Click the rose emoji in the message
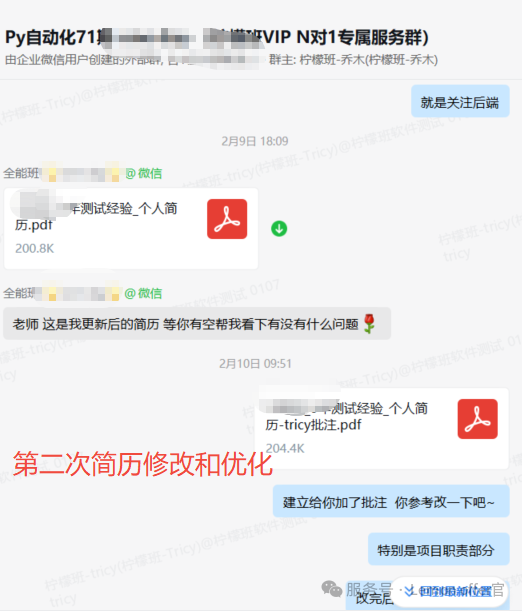Viewport: 522px width, 611px height. point(369,324)
